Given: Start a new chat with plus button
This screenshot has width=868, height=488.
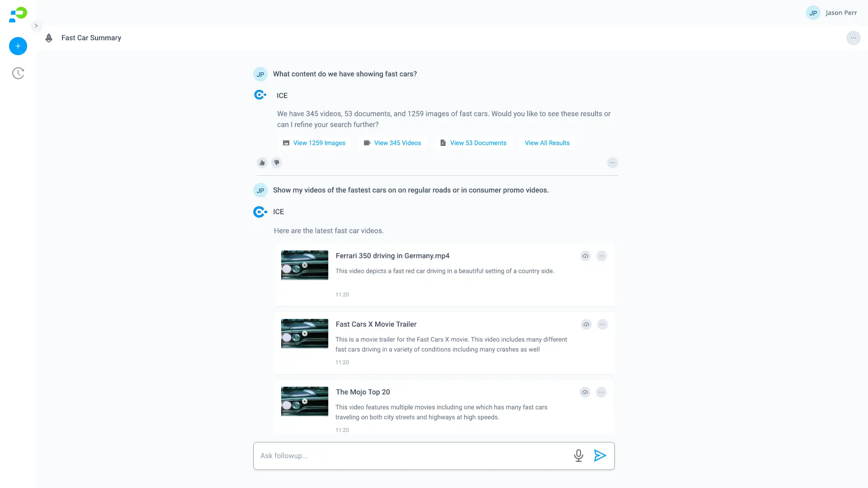Looking at the screenshot, I should tap(18, 46).
